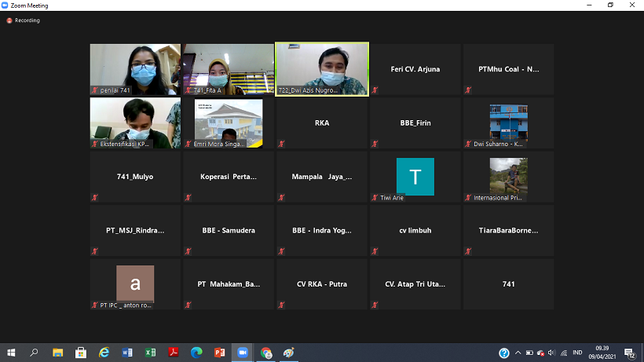
Task: Open the volume control in system tray
Action: (x=552, y=353)
